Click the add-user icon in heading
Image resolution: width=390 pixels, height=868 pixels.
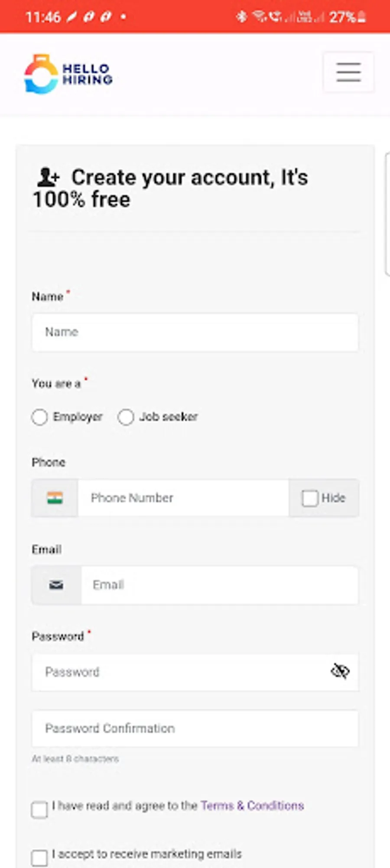(48, 178)
